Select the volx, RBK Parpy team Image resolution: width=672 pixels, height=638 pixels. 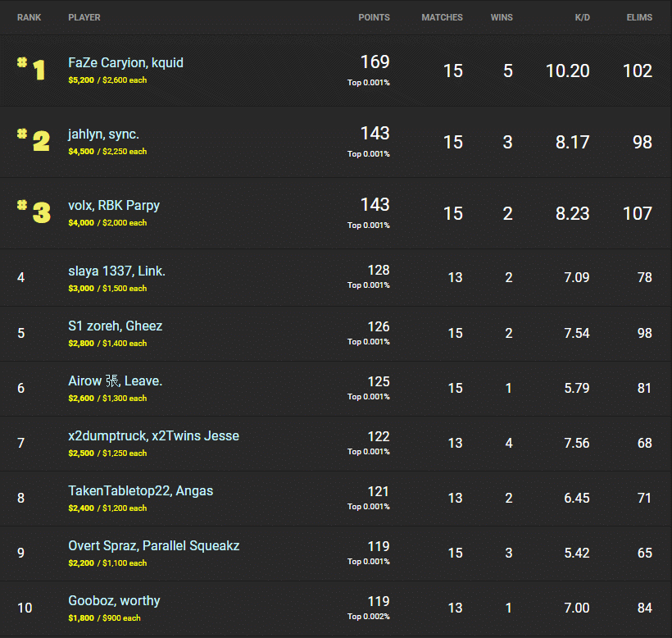coord(114,205)
